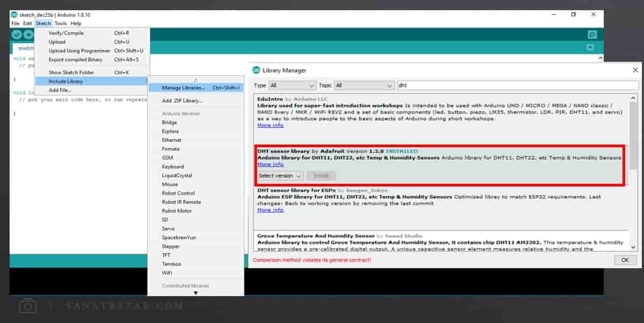Open the Serial Monitor magnifier icon
The width and height of the screenshot is (644, 323).
[592, 35]
